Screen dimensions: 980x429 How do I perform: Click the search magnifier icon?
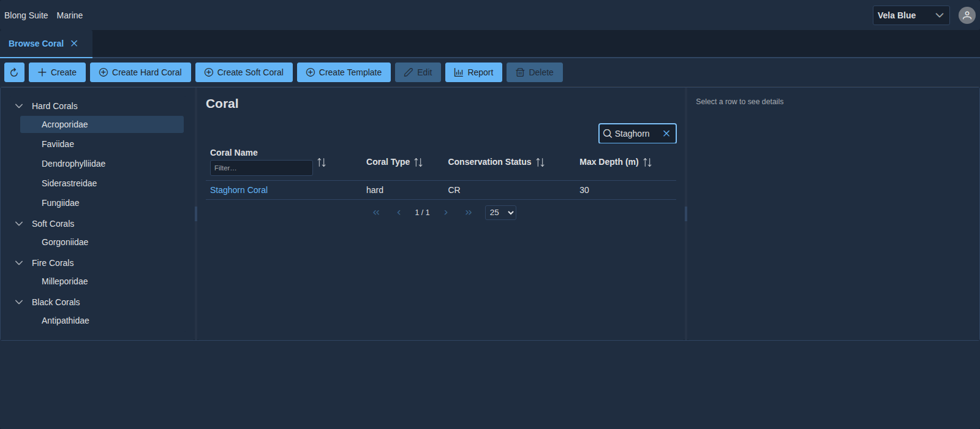tap(608, 134)
